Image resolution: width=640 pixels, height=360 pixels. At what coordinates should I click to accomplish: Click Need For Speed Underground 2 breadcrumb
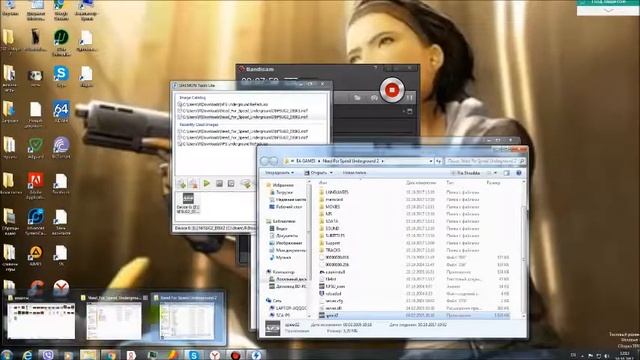coord(351,161)
